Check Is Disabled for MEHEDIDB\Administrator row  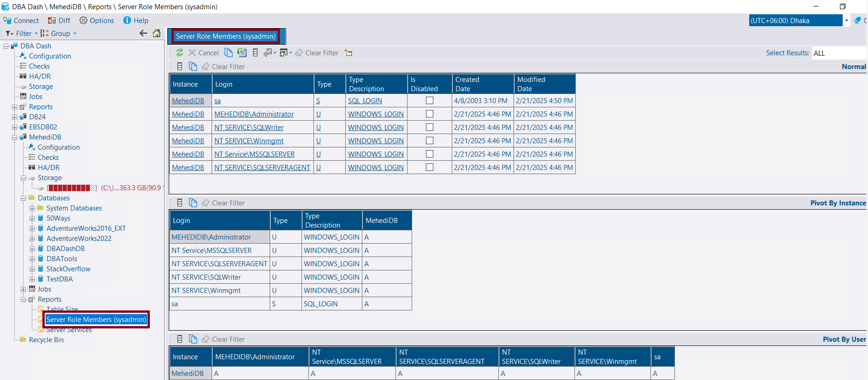pyautogui.click(x=430, y=114)
